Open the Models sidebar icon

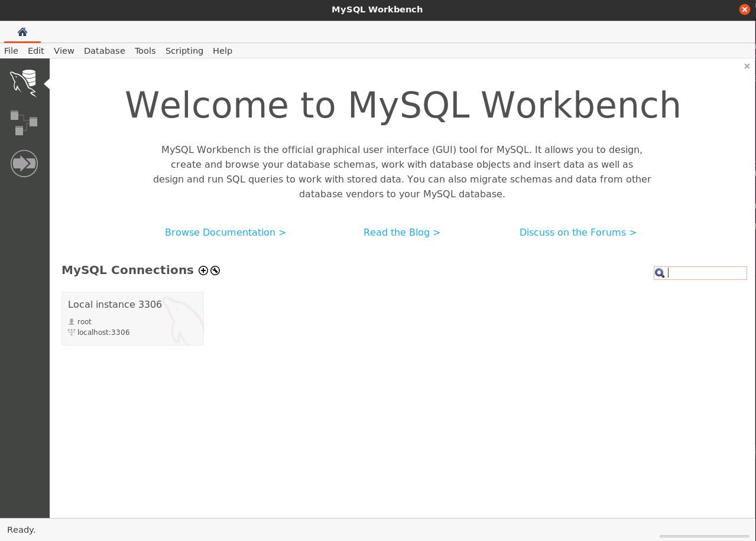pos(24,122)
